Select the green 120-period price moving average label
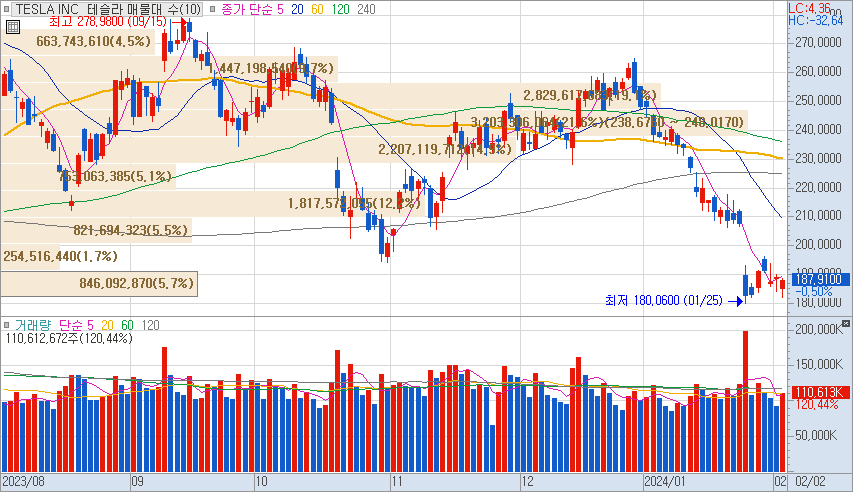The width and height of the screenshot is (853, 492). (x=340, y=9)
